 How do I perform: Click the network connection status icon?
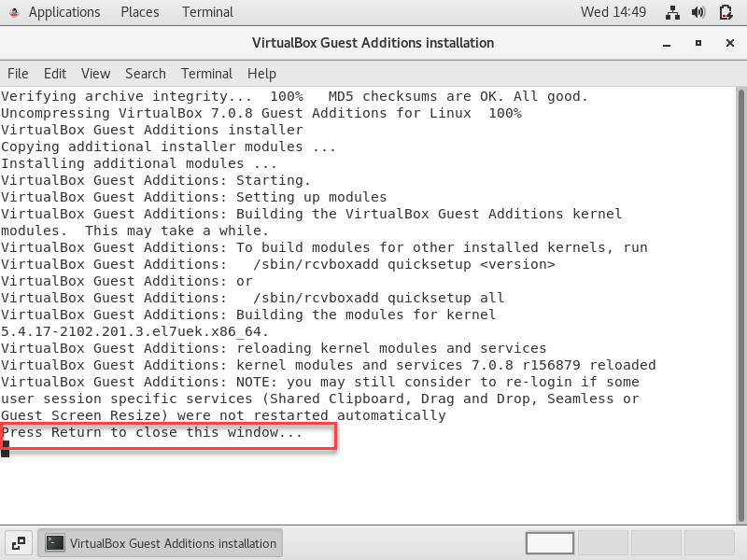[x=672, y=12]
